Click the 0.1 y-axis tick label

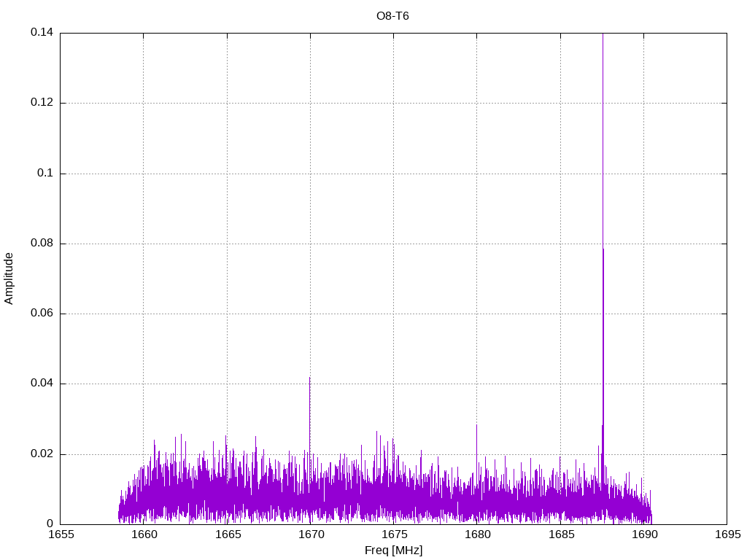click(x=45, y=174)
